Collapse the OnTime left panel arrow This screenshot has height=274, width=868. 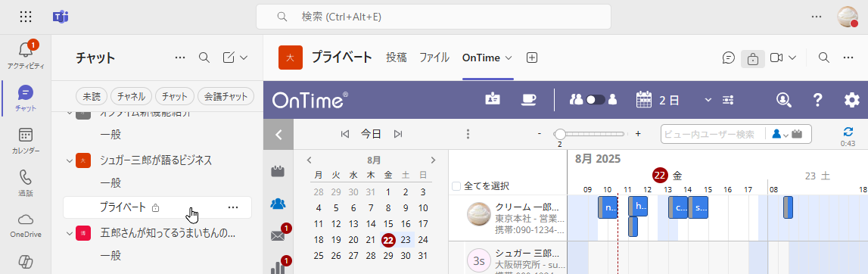(278, 135)
